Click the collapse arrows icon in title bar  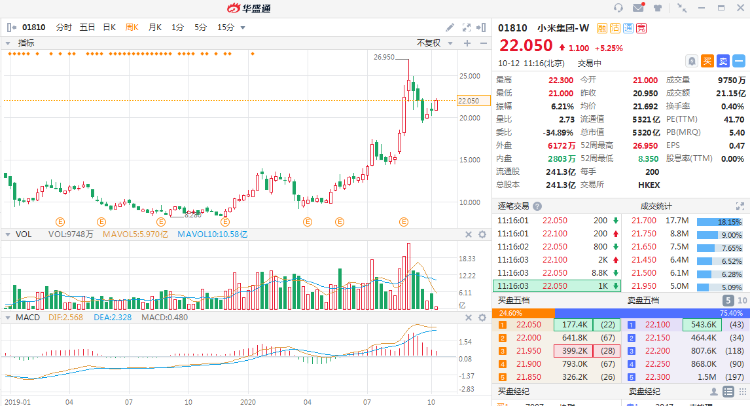tap(682, 8)
